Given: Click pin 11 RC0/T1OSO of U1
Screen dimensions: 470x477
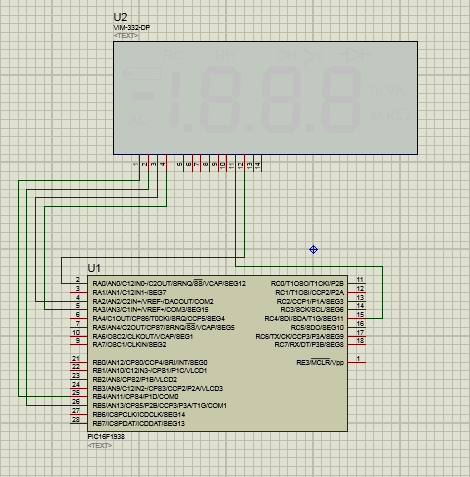Looking at the screenshot, I should [357, 283].
